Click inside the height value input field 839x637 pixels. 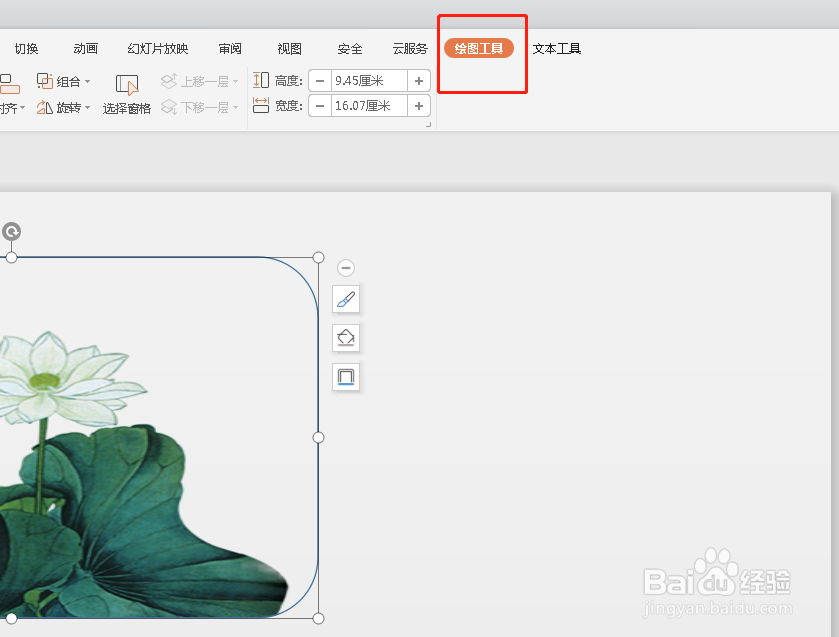pyautogui.click(x=367, y=81)
